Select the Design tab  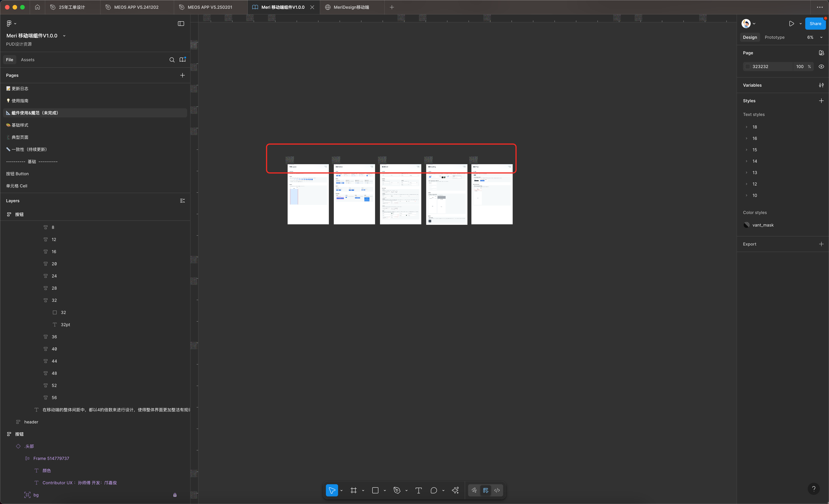(x=750, y=37)
